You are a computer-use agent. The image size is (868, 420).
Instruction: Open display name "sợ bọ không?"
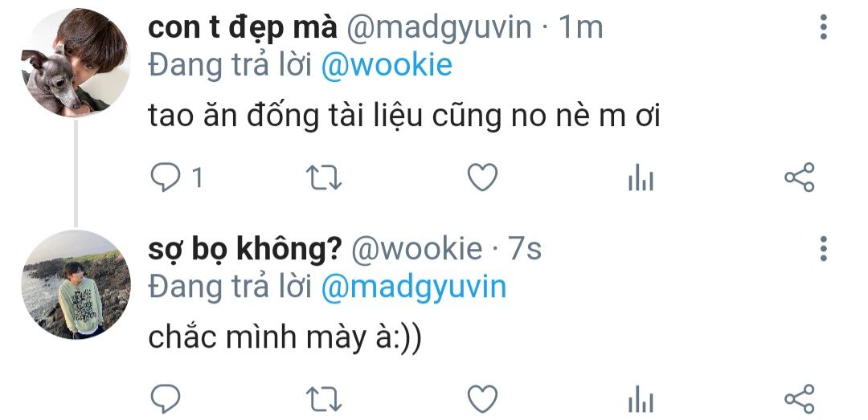245,249
